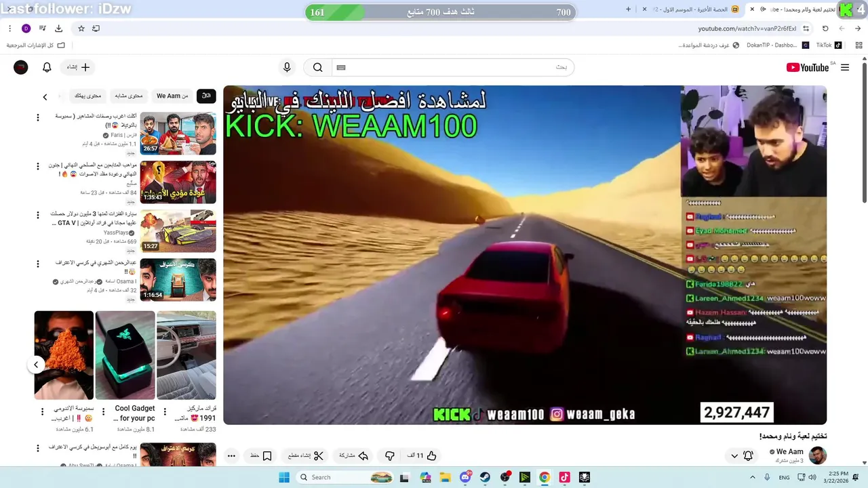
Task: Open the 1:35:43 video thumbnail
Action: pos(178,182)
